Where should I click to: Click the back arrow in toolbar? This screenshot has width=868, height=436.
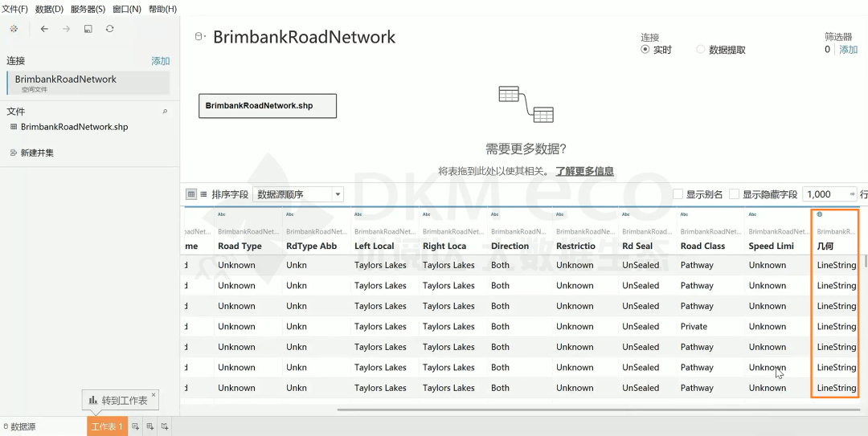pyautogui.click(x=44, y=29)
